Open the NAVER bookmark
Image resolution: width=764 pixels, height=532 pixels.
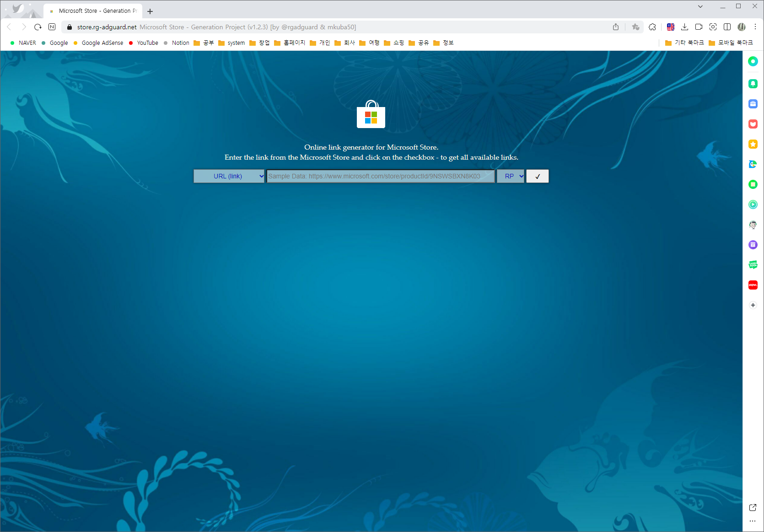click(x=23, y=43)
